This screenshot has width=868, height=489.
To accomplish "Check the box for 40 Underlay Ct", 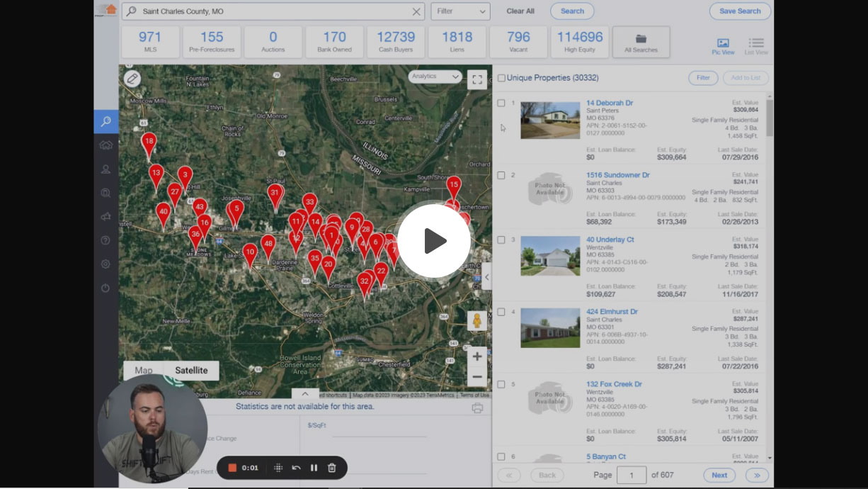I will click(x=501, y=240).
